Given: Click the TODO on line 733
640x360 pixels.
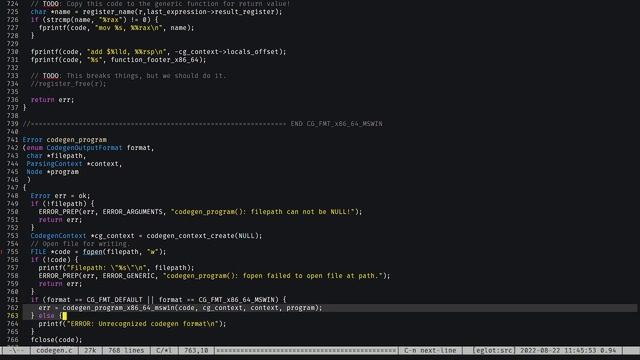Looking at the screenshot, I should click(51, 76).
